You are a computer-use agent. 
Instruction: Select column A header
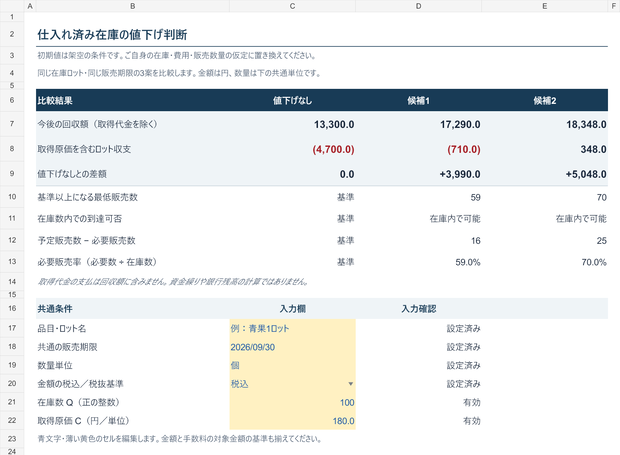[30, 6]
